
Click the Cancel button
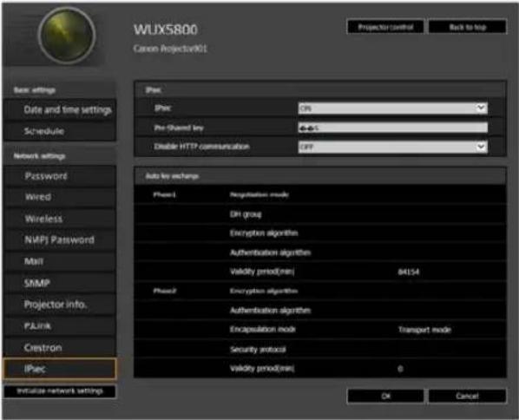coord(468,396)
